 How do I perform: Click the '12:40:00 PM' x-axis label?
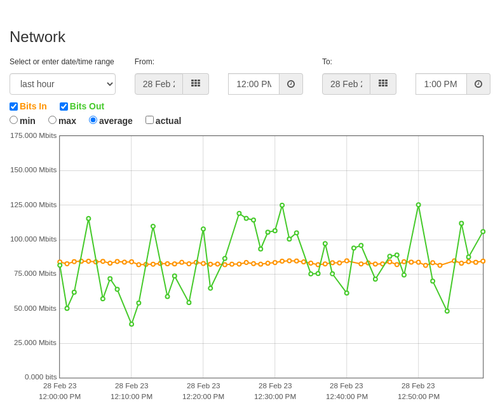347,397
